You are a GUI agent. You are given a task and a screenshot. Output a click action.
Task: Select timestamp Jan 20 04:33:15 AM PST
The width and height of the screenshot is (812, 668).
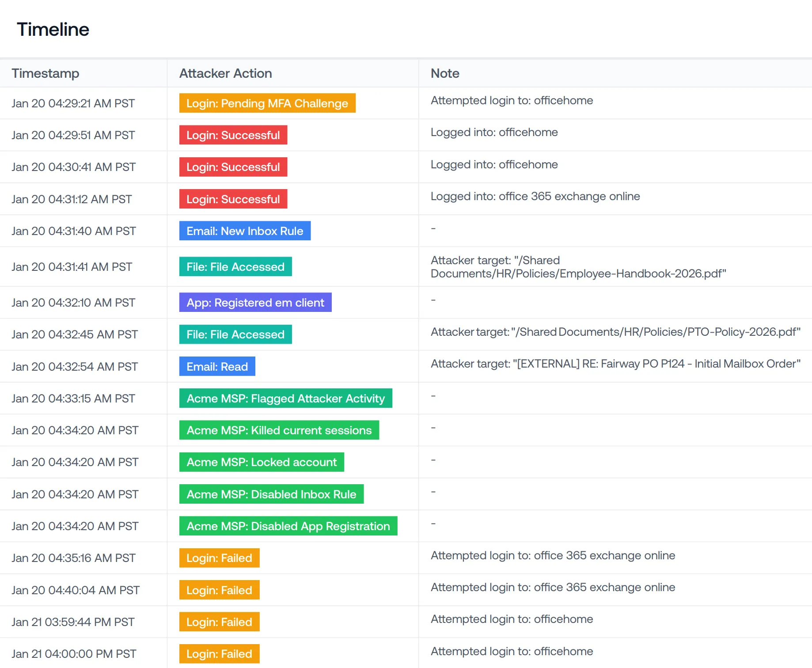pyautogui.click(x=73, y=399)
